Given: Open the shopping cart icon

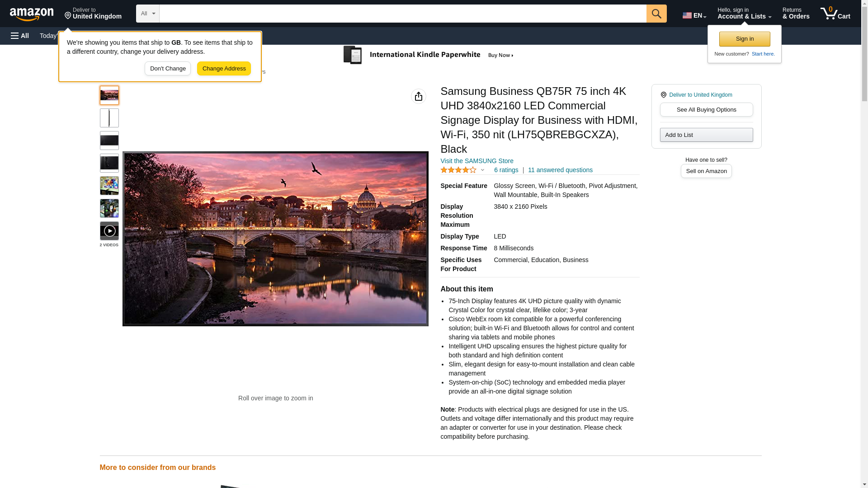Looking at the screenshot, I should pos(835,14).
